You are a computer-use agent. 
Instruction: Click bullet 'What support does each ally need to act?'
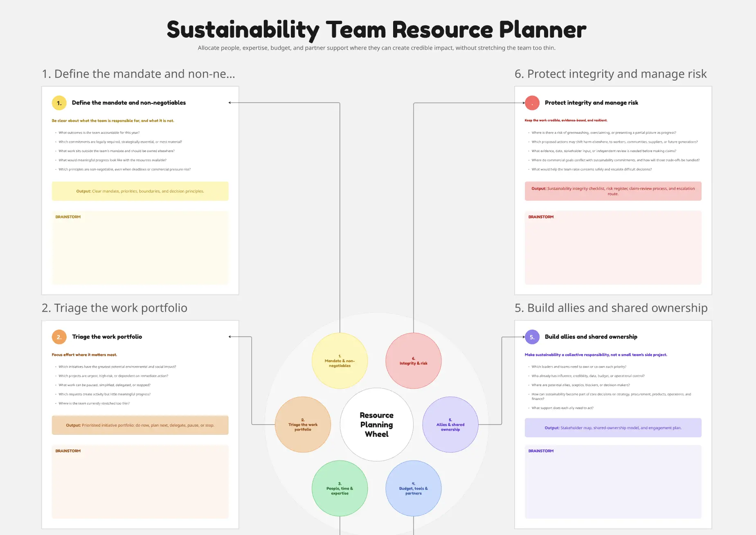[562, 408]
